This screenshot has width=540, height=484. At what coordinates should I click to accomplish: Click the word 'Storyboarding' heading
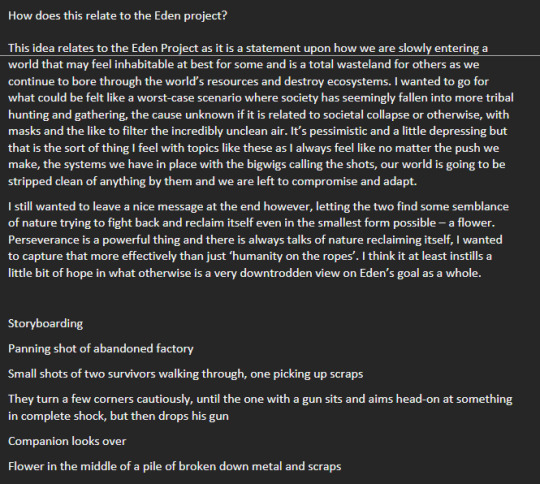[x=45, y=323]
